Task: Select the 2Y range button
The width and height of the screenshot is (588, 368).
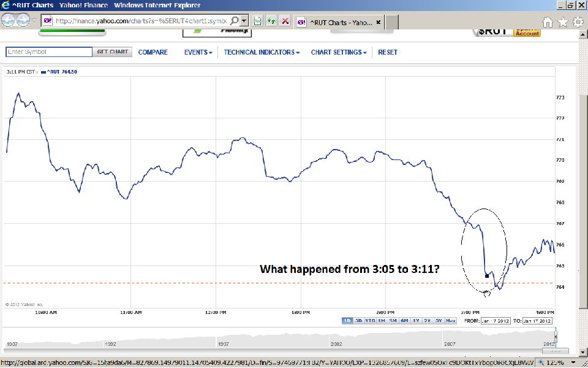Action: tap(427, 321)
